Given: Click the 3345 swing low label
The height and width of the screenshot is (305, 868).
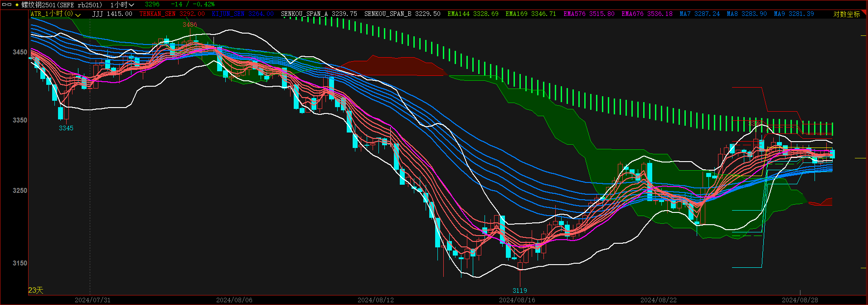Looking at the screenshot, I should point(66,128).
